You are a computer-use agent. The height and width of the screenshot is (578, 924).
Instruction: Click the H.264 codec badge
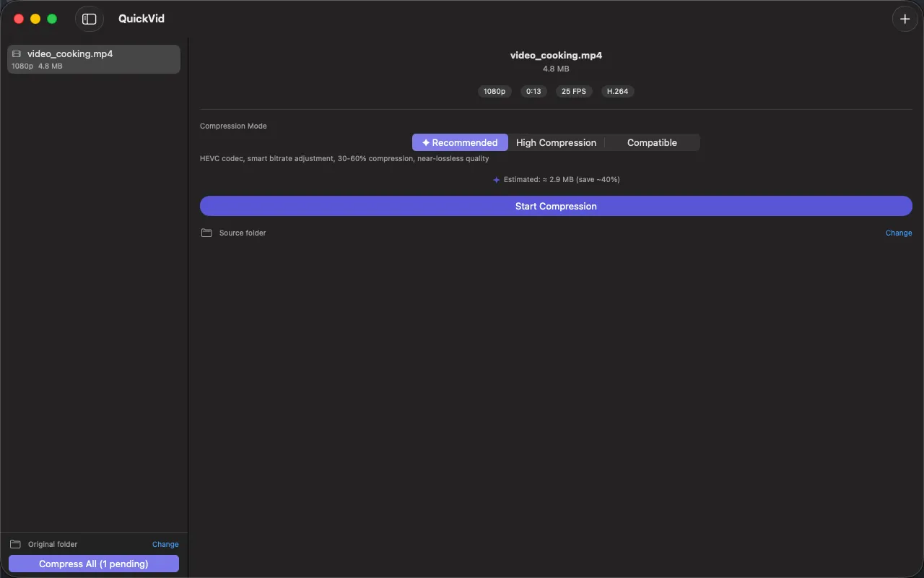click(618, 92)
